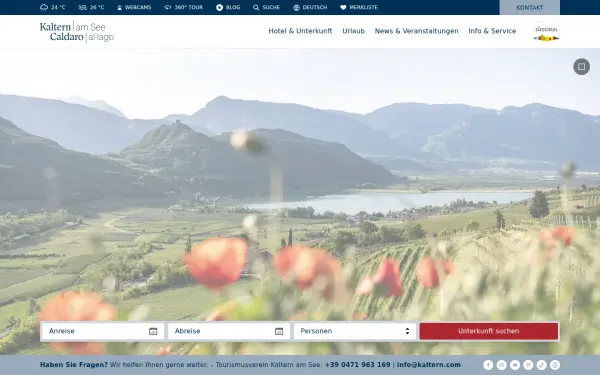Screen dimensions: 600x375
Task: Click the round square icon on hero image
Action: [x=581, y=67]
